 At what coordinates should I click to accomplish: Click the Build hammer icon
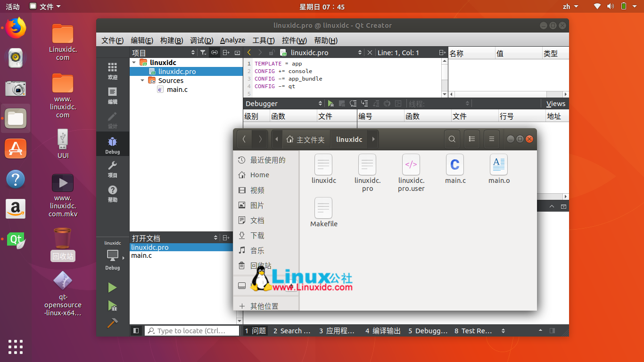[x=112, y=323]
